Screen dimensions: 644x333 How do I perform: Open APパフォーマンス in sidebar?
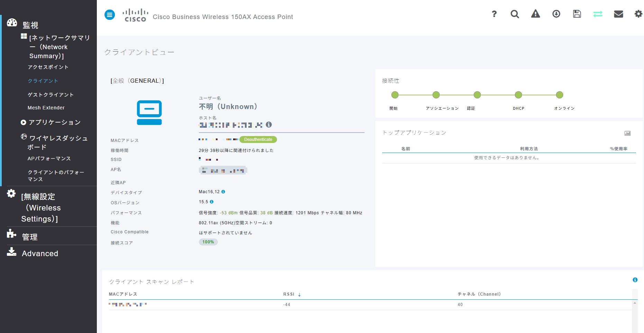[49, 159]
